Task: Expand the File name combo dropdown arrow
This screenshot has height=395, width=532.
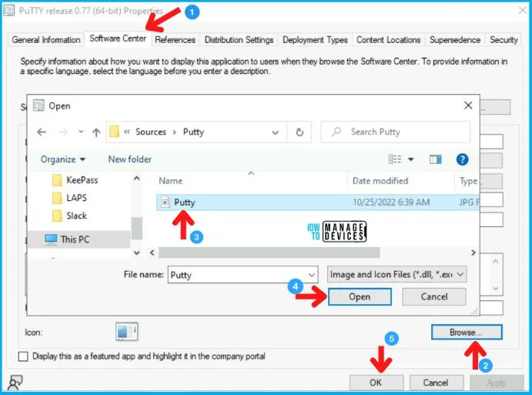Action: (x=312, y=275)
